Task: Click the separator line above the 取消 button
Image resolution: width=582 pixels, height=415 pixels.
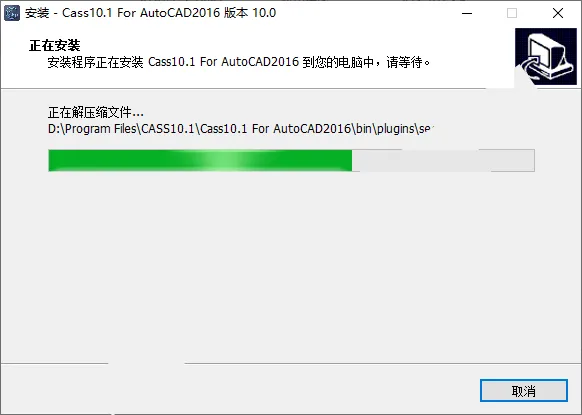Action: [x=291, y=363]
